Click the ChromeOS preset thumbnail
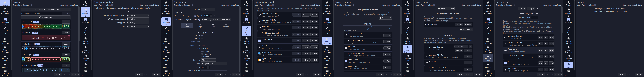 (x=46, y=38)
